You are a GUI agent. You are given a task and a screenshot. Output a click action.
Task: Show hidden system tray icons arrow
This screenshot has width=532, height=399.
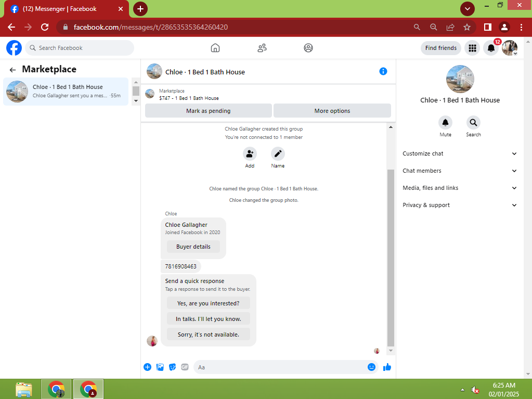[x=462, y=390]
